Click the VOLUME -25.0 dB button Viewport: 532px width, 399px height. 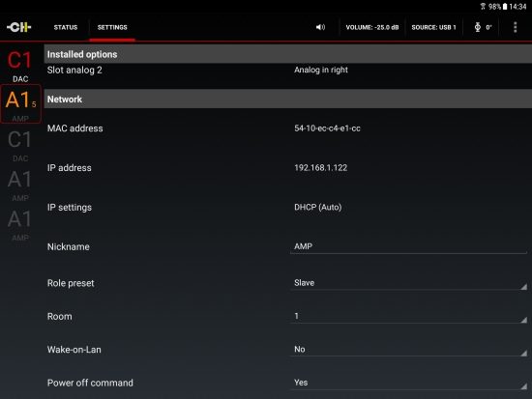pyautogui.click(x=372, y=27)
